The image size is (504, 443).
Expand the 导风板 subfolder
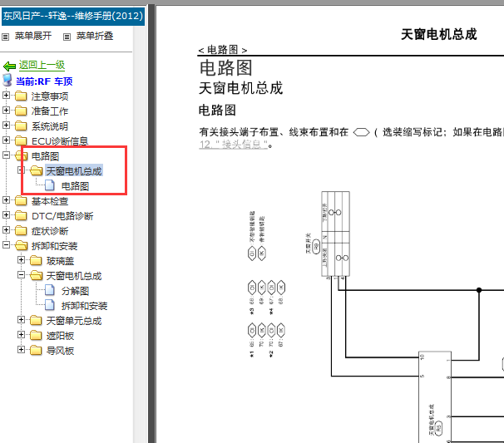point(22,350)
